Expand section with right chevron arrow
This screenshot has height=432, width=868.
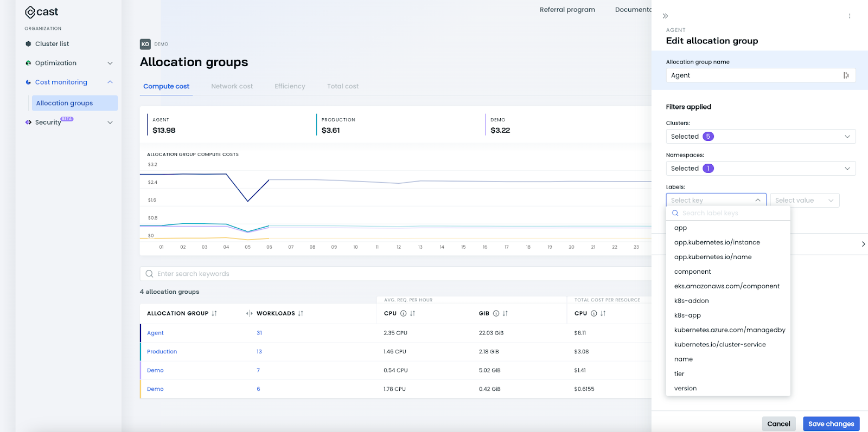point(863,244)
